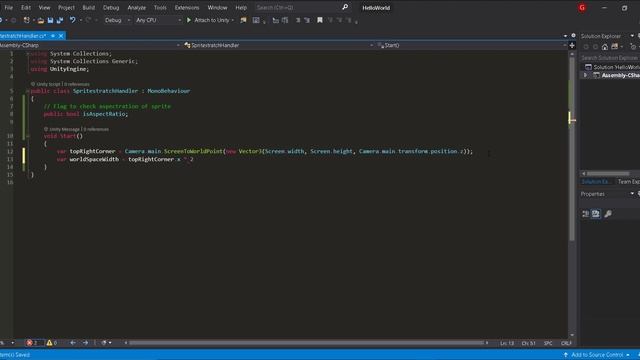Close the SpritestratchHandler.cs tab
Viewport: 640px width, 360px height.
pos(61,36)
